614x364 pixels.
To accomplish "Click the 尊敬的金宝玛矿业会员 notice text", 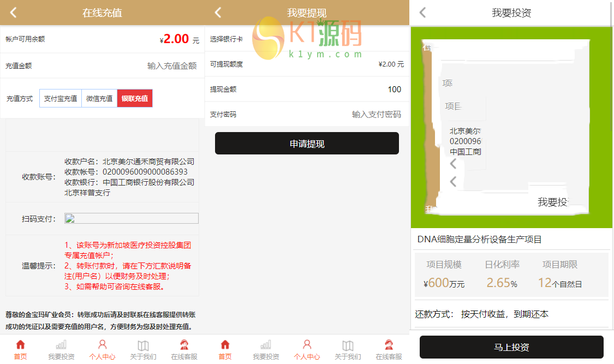I will 100,320.
